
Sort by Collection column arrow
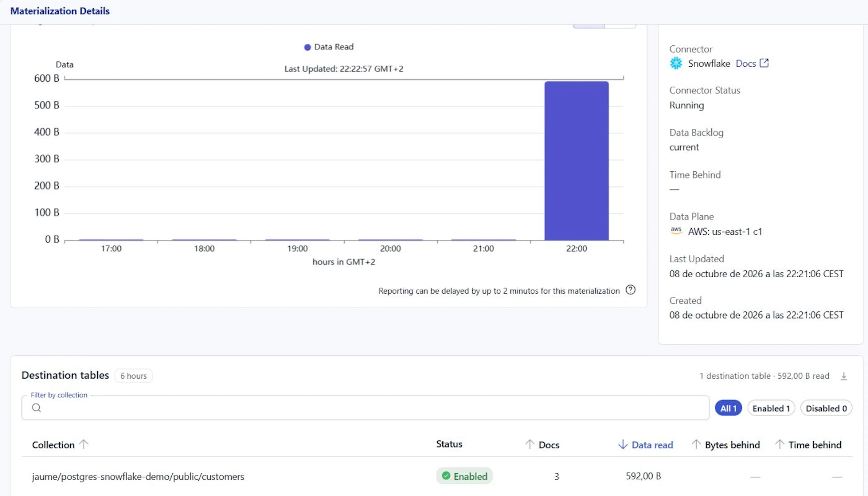[x=84, y=444]
